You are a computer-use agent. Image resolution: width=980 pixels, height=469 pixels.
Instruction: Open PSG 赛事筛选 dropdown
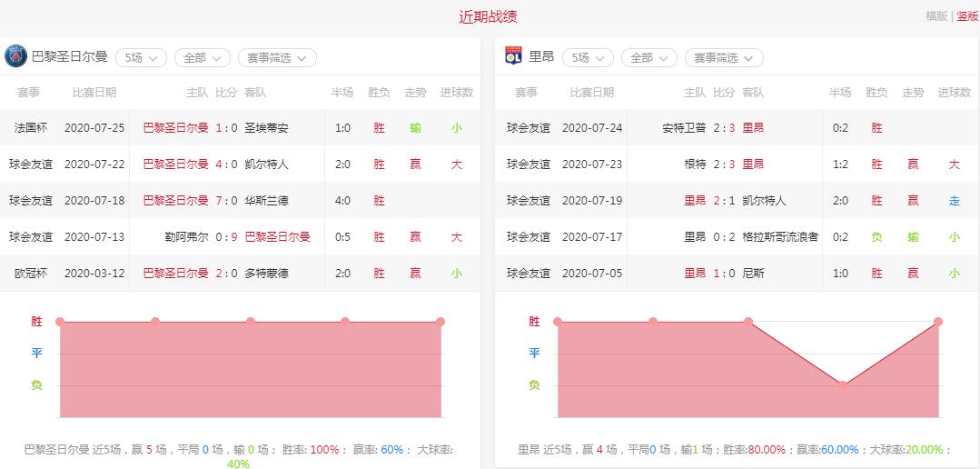[277, 57]
